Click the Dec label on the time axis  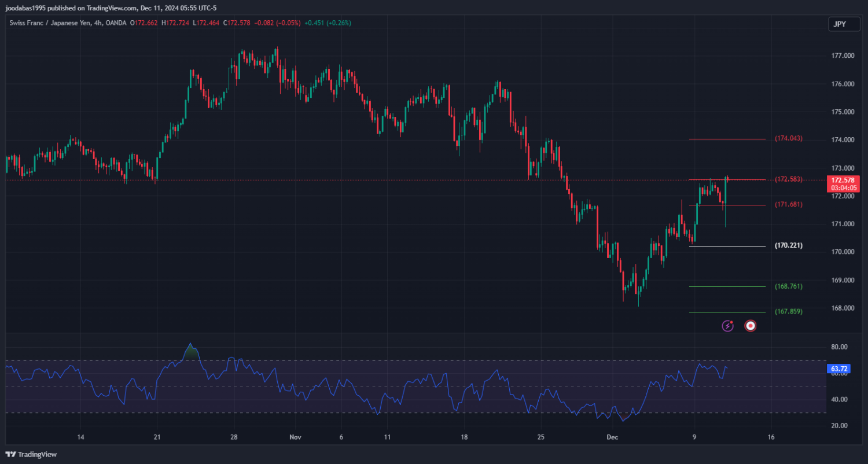click(x=613, y=437)
